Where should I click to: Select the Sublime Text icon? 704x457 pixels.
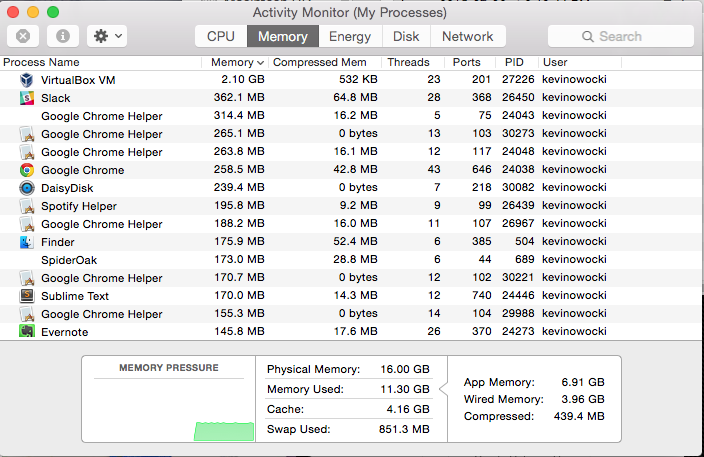27,296
